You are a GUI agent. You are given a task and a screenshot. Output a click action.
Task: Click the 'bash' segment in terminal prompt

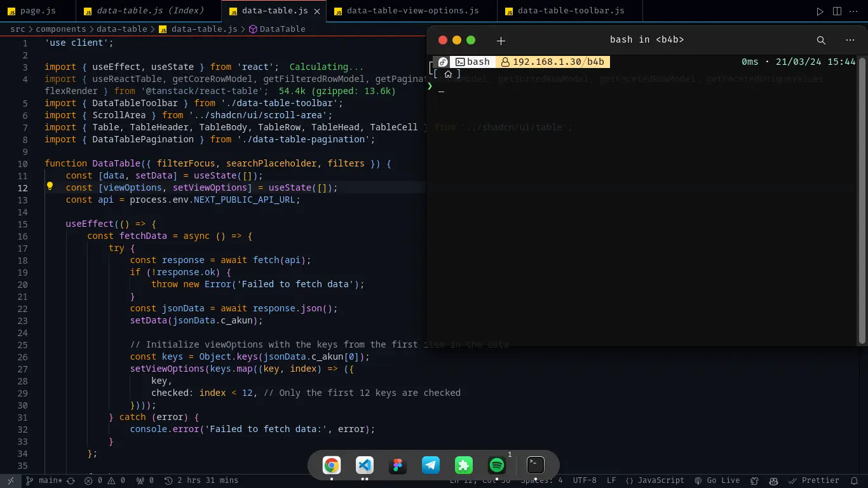(x=473, y=62)
